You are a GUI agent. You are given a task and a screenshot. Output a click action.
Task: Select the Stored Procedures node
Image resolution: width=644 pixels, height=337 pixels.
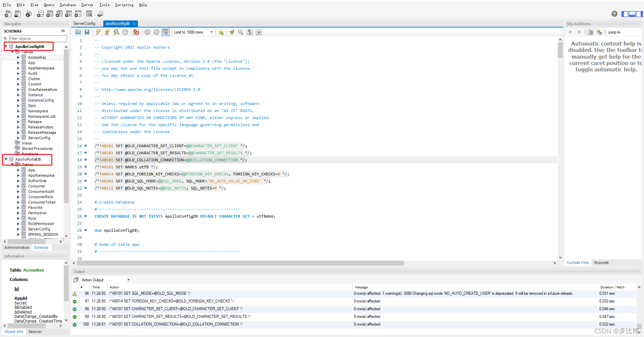37,149
